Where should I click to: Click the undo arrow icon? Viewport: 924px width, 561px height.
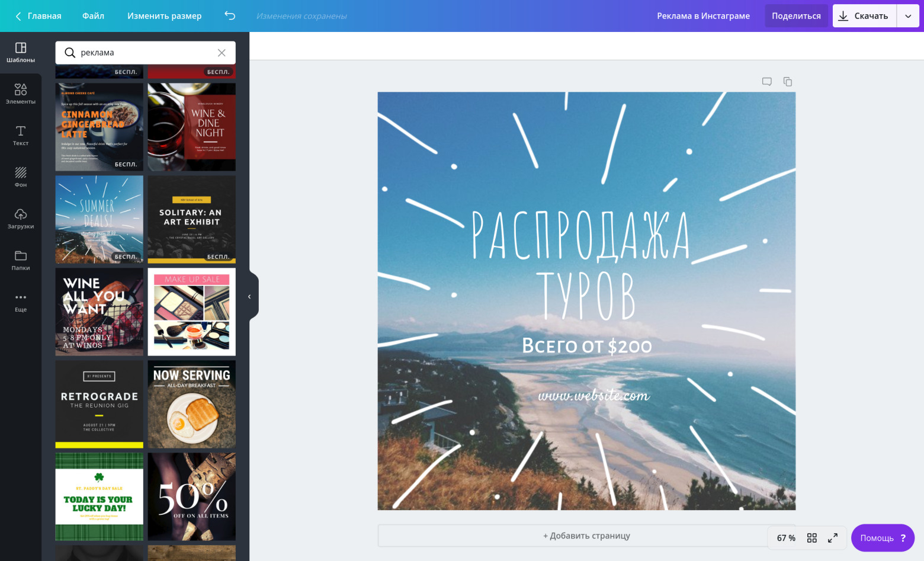[230, 16]
